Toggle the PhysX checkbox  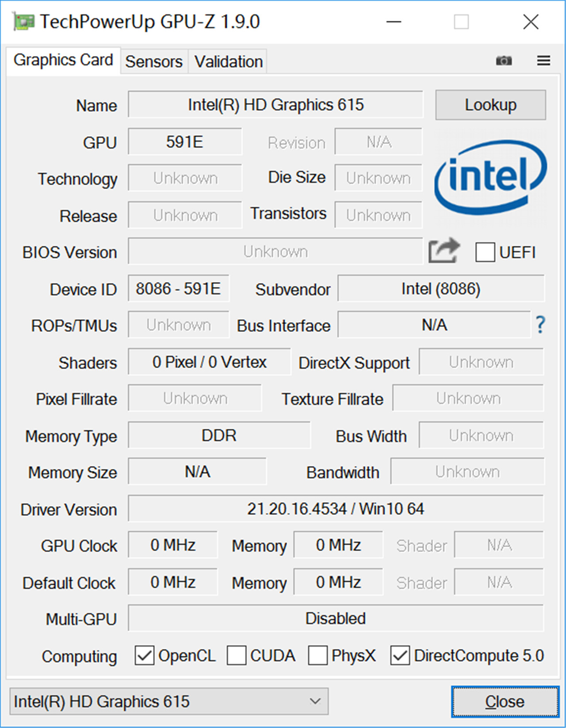coord(318,656)
